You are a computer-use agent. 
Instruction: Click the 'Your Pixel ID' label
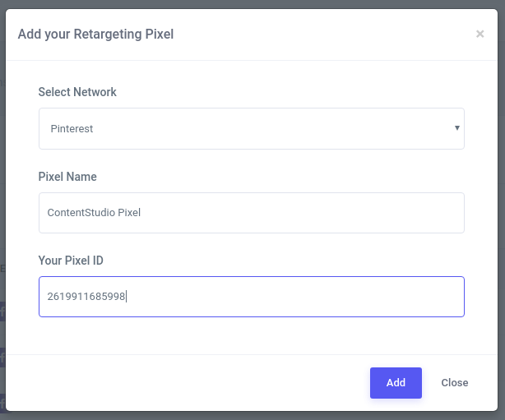click(x=71, y=261)
